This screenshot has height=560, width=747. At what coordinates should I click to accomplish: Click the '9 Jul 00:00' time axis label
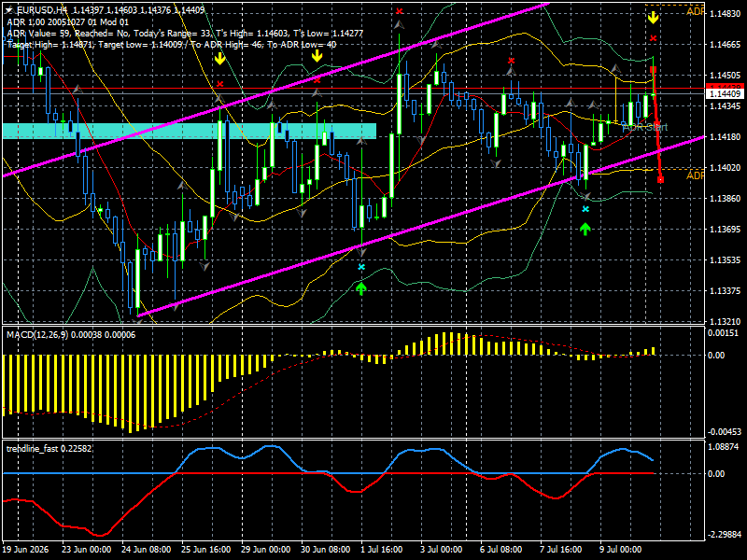(x=620, y=550)
